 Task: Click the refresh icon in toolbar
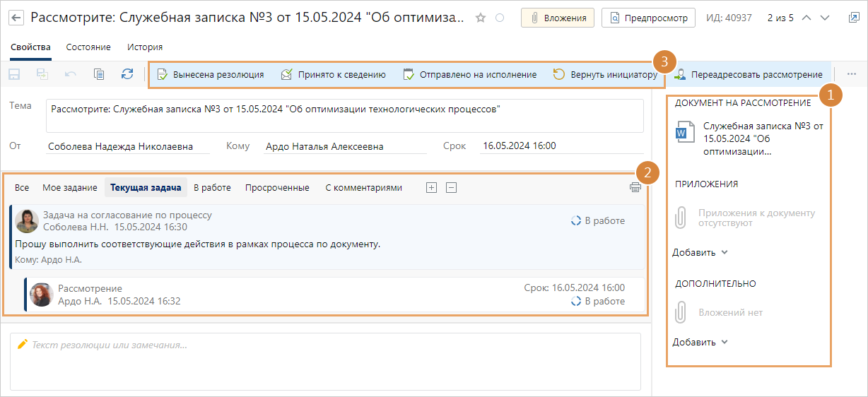[127, 74]
